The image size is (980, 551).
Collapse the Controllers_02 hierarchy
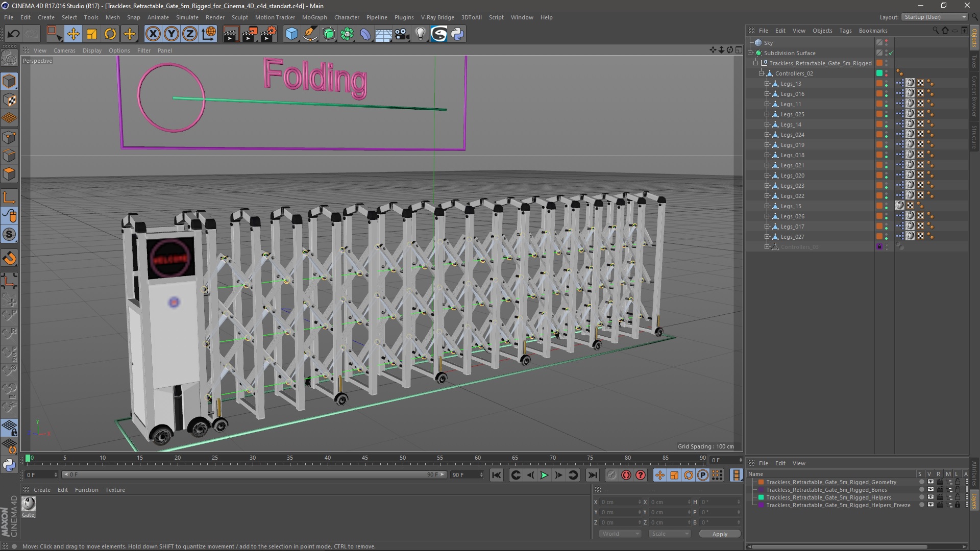point(761,73)
